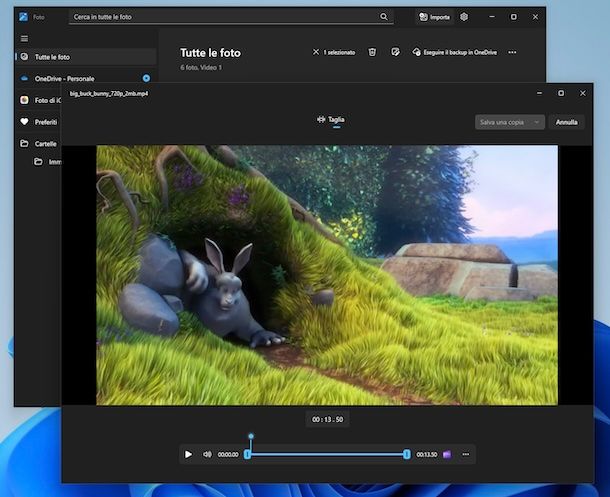Screen dimensions: 610x497
Task: Play the video in the trim editor
Action: click(188, 454)
